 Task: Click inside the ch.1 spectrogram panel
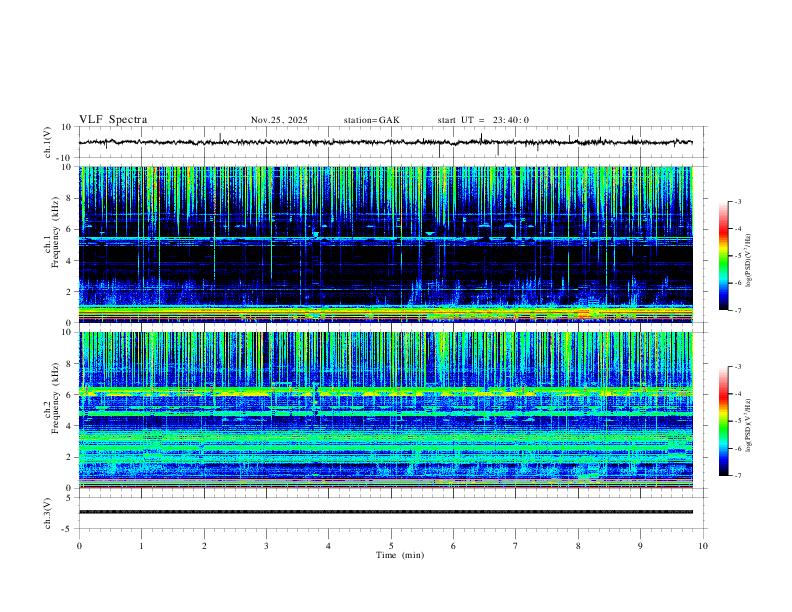[385, 244]
